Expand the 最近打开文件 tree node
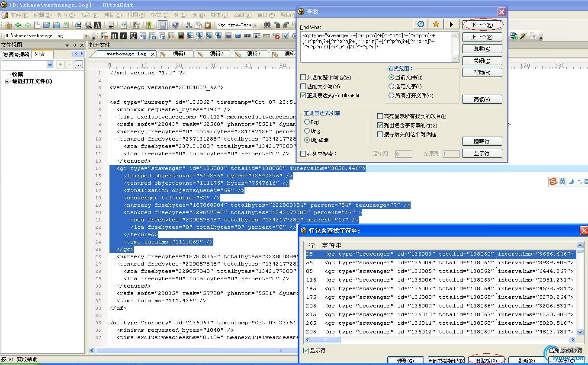588x365 pixels. (x=7, y=81)
